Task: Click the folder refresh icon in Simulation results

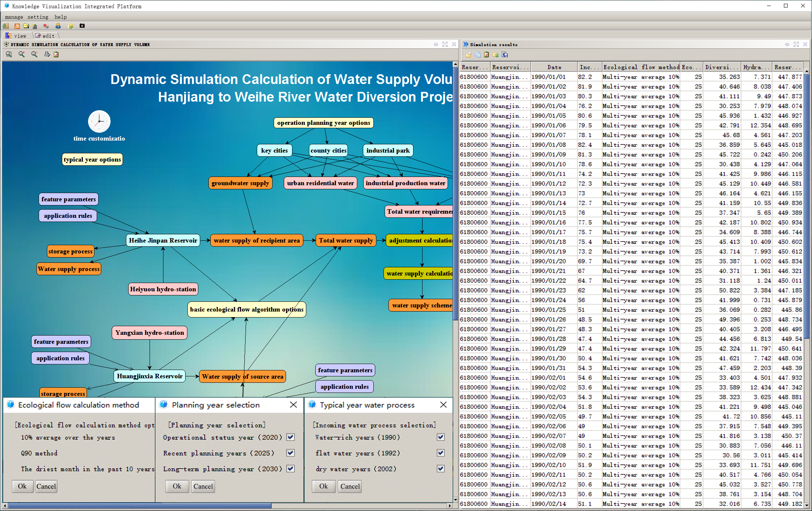Action: 496,55
